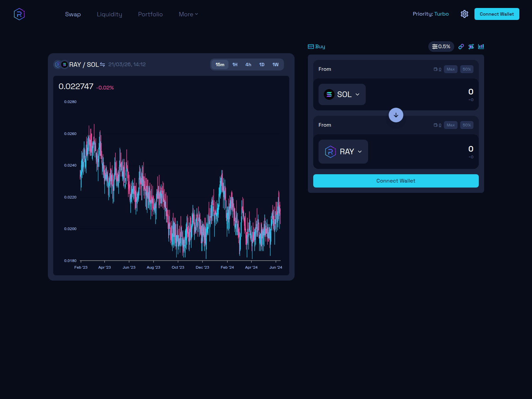The image size is (532, 399).
Task: Click the wallet balance icon in the From field
Action: pyautogui.click(x=436, y=69)
